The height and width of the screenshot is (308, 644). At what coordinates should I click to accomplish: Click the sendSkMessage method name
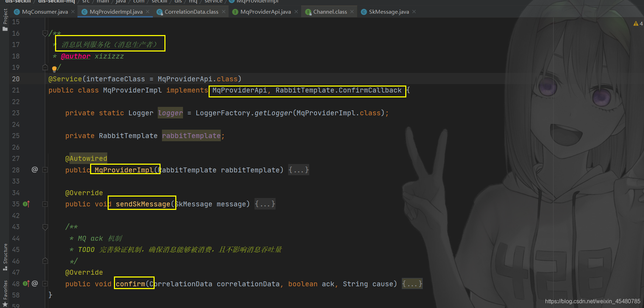(x=143, y=204)
